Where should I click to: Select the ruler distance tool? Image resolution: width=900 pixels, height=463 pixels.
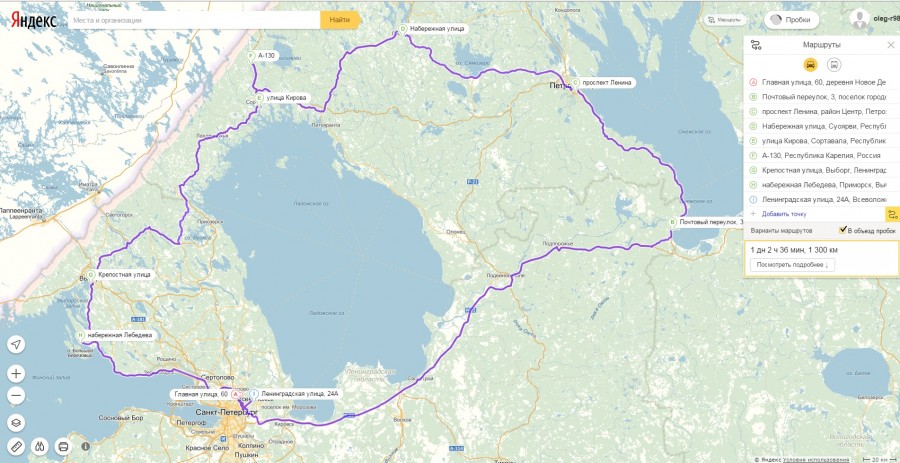click(x=16, y=446)
